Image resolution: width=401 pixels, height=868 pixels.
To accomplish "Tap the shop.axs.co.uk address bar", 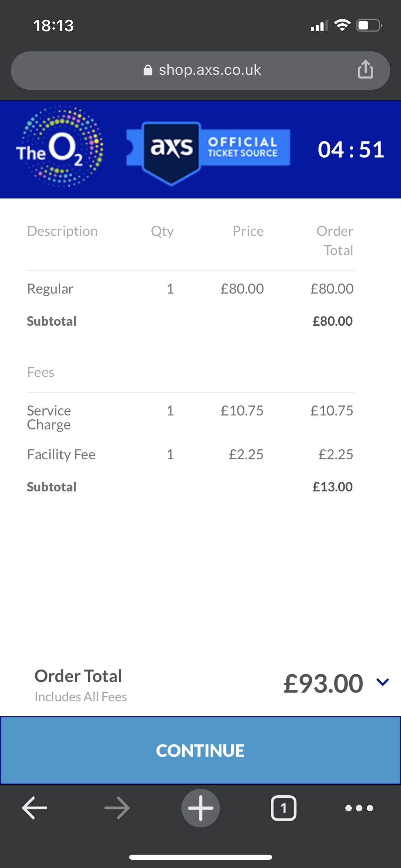I will [209, 70].
